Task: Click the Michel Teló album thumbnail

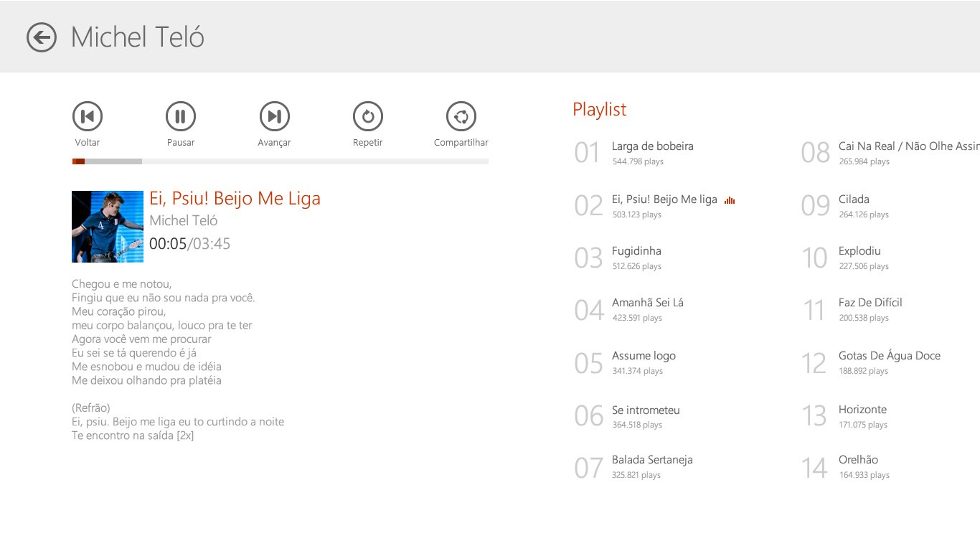Action: click(108, 227)
